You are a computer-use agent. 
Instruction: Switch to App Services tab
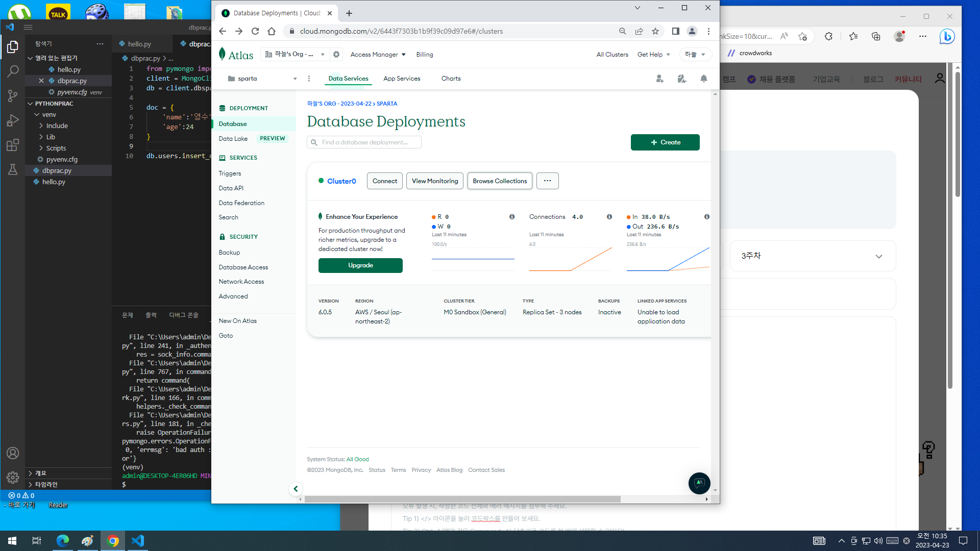(x=402, y=79)
